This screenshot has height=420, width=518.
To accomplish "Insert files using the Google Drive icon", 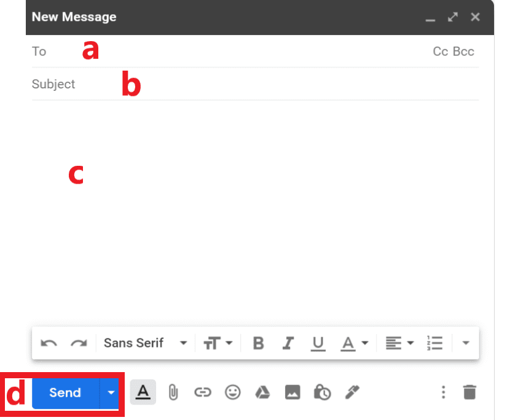I will click(262, 392).
